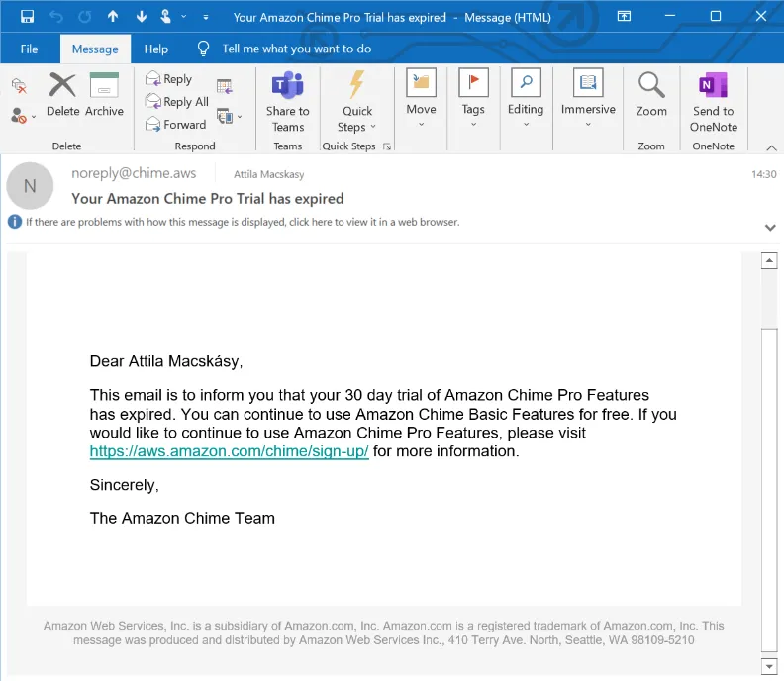Click Ribbon Display Options icon

pyautogui.click(x=624, y=17)
